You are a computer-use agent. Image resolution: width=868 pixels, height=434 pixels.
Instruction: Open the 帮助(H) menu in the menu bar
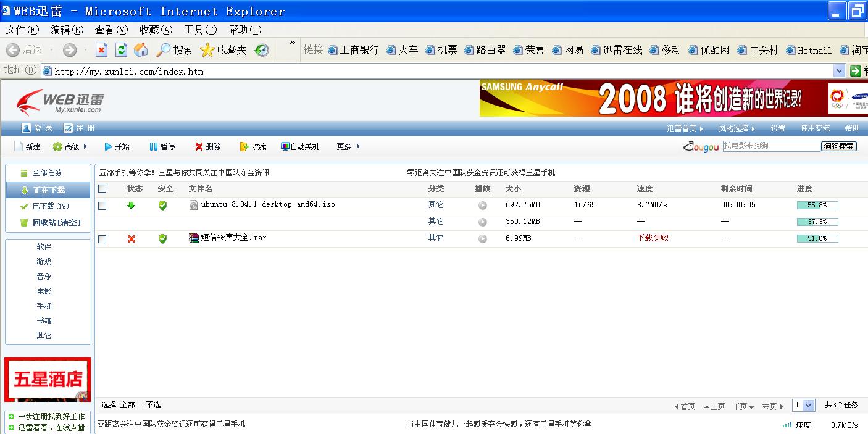tap(245, 30)
